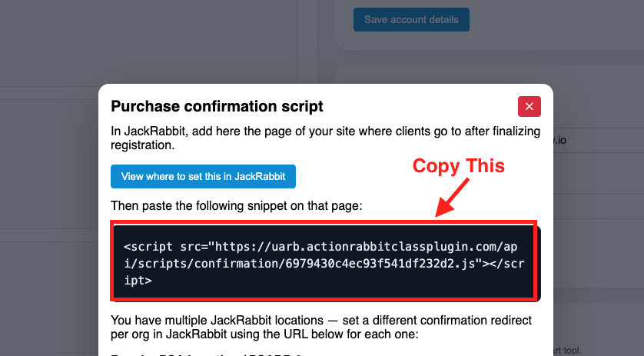Close the Purchase confirmation script dialog

point(529,106)
